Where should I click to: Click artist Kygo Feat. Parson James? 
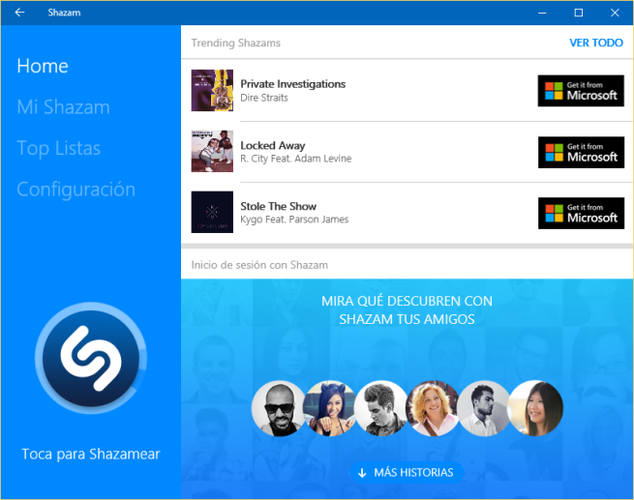coord(294,219)
